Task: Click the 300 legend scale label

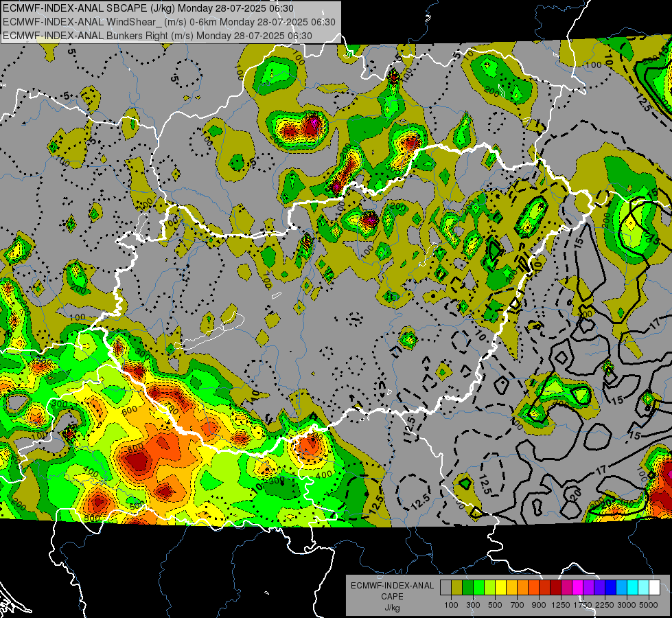Action: coord(473,605)
